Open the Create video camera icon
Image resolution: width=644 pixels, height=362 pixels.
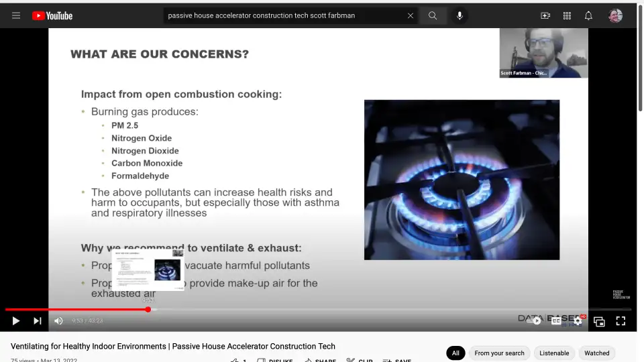545,15
